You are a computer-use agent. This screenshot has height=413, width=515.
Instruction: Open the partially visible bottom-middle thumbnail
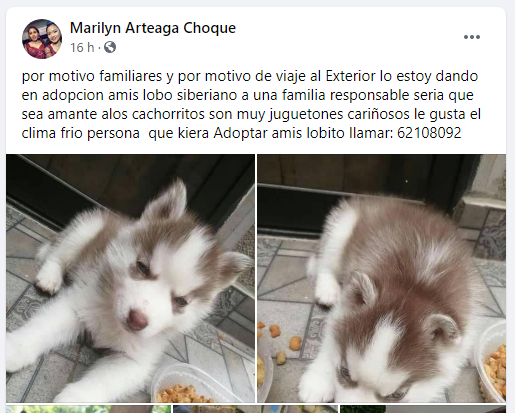pos(255,409)
